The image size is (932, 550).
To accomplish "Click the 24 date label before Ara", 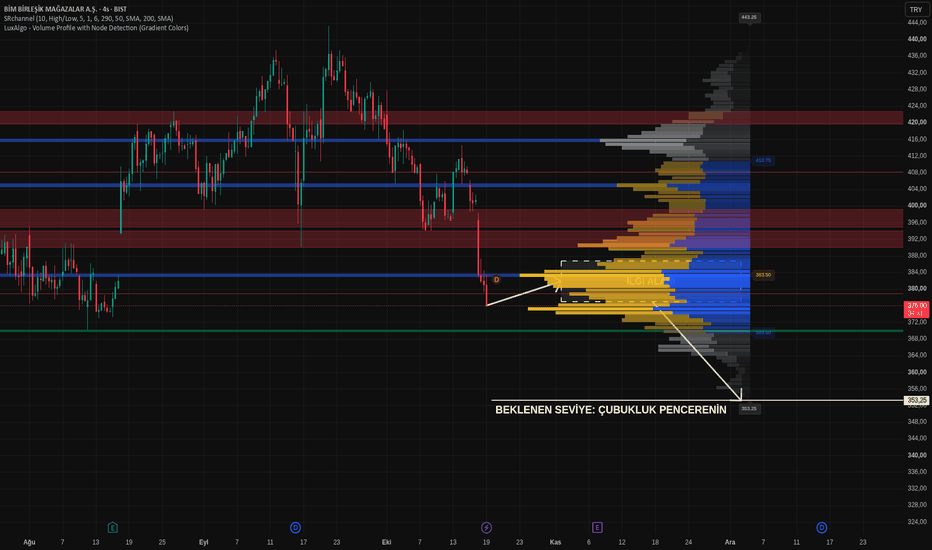I will click(x=688, y=542).
